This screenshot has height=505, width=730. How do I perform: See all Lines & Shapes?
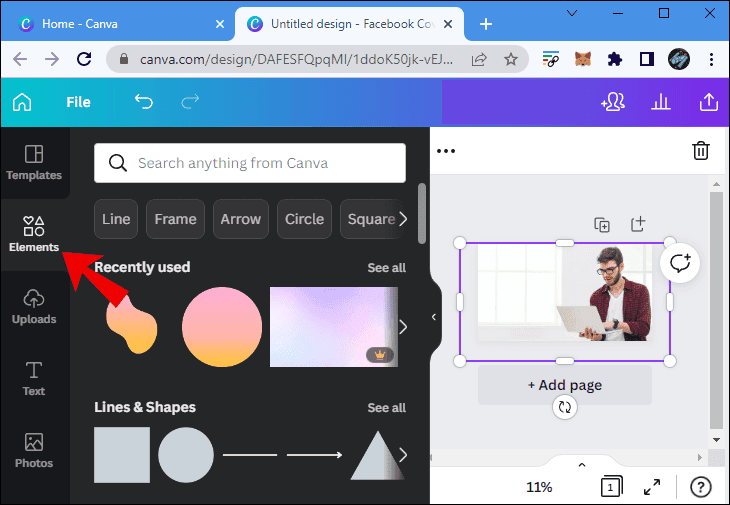click(386, 408)
